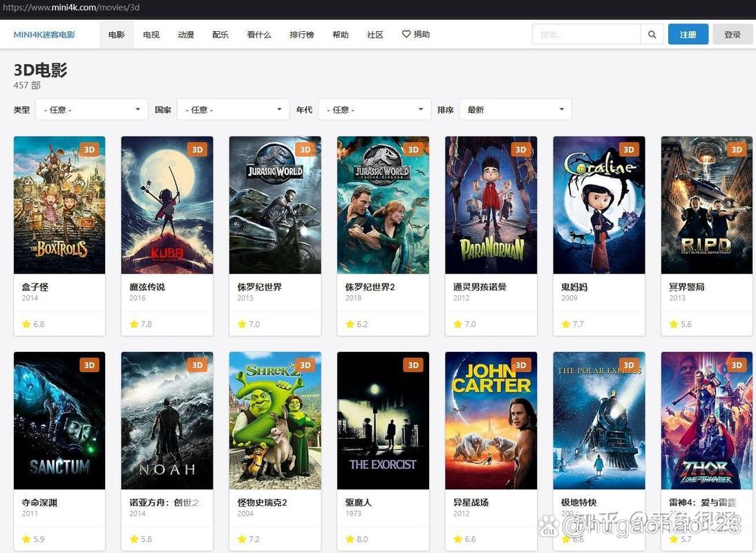Click 3D badge on 驱魔人 poster
This screenshot has height=553, width=756.
[x=413, y=365]
